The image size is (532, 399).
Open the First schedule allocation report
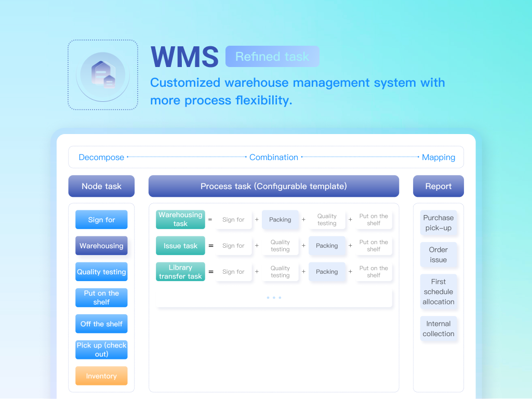[438, 291]
